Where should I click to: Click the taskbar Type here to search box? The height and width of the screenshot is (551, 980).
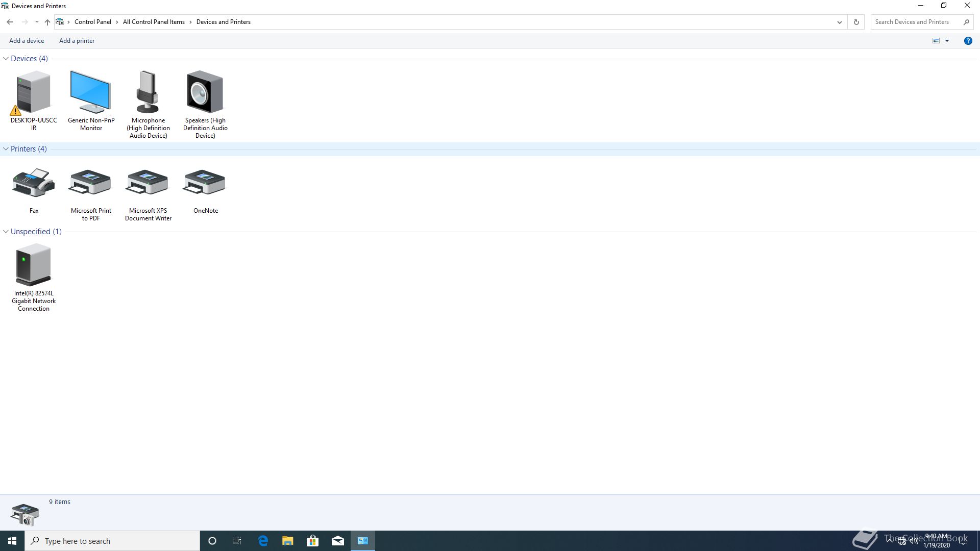click(x=112, y=541)
